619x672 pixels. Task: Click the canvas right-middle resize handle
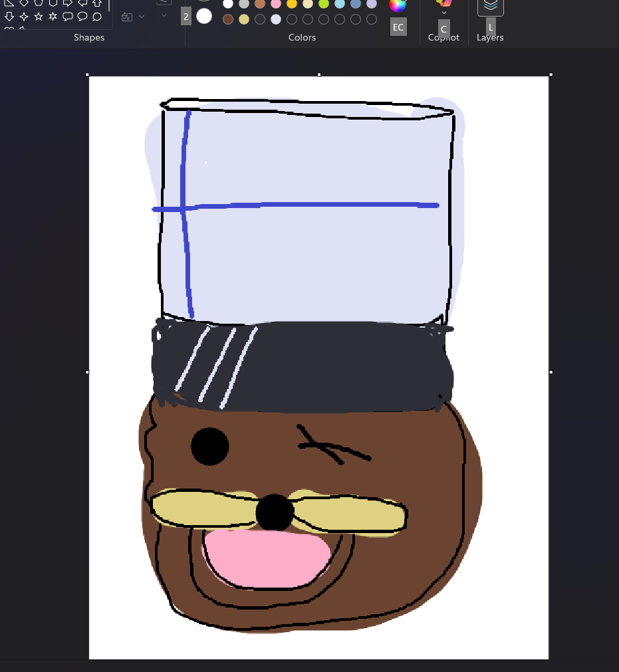pyautogui.click(x=551, y=372)
